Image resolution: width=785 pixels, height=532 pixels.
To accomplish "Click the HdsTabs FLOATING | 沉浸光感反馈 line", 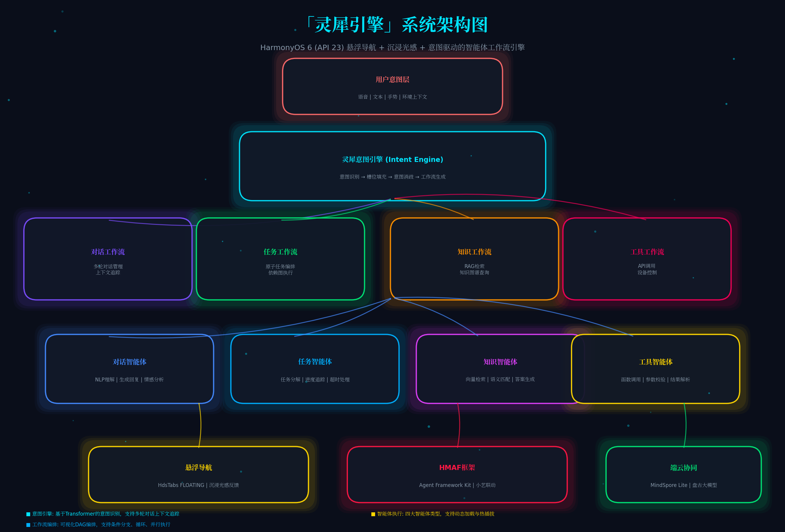I will (198, 485).
